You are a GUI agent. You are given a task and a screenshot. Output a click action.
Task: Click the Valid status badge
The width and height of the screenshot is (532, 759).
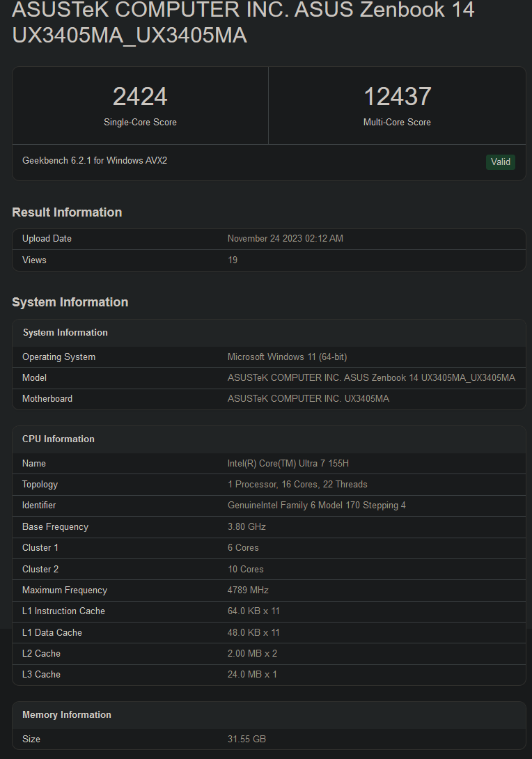coord(501,162)
